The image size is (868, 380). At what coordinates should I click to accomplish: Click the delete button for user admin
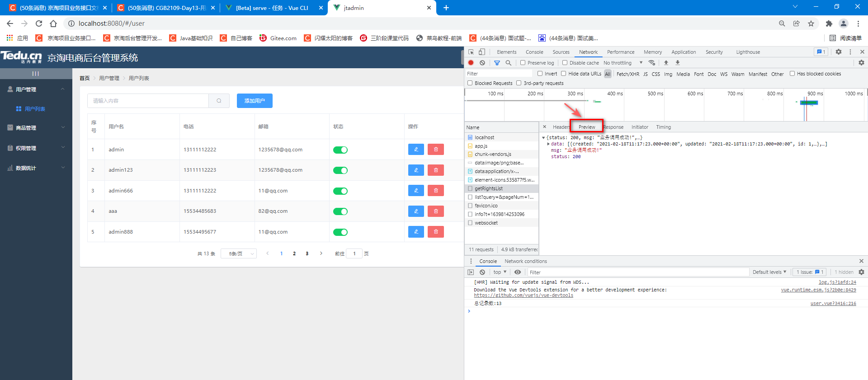coord(436,150)
